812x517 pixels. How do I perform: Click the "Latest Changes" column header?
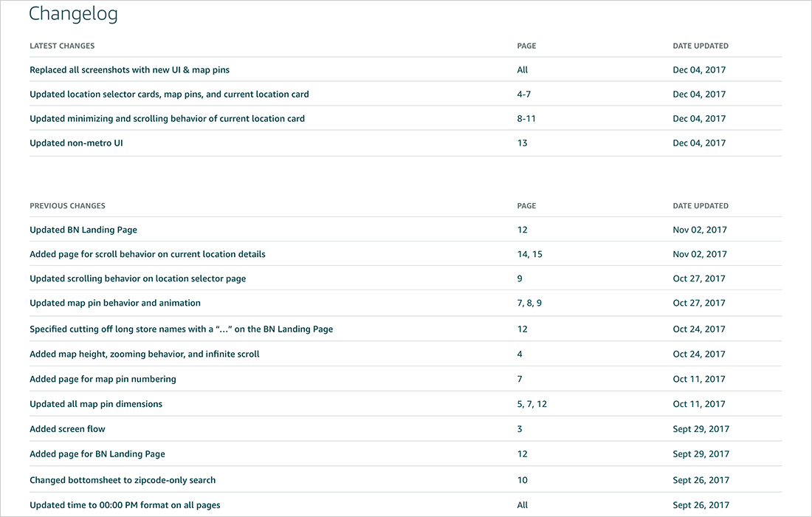62,46
